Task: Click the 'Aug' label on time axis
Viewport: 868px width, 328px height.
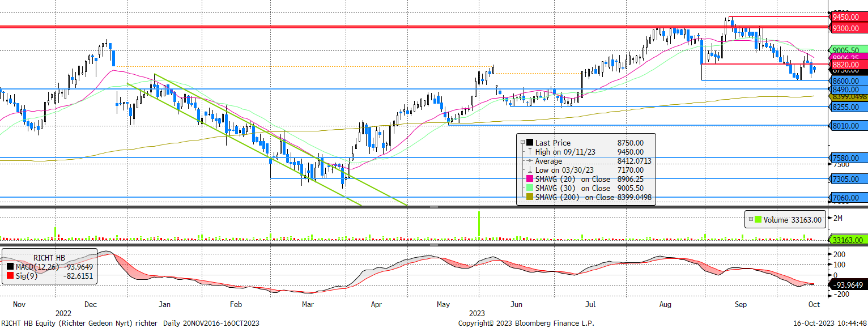Action: coord(665,304)
